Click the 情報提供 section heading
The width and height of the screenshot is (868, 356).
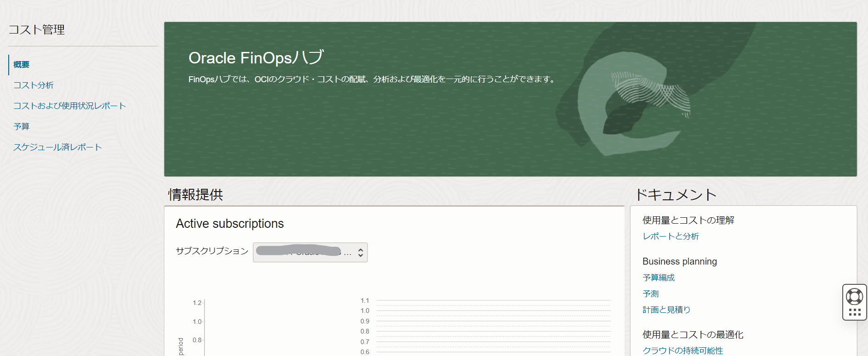point(196,195)
